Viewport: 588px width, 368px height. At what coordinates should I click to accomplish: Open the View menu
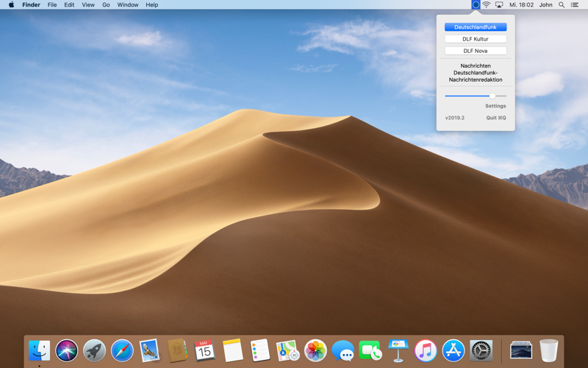point(88,5)
